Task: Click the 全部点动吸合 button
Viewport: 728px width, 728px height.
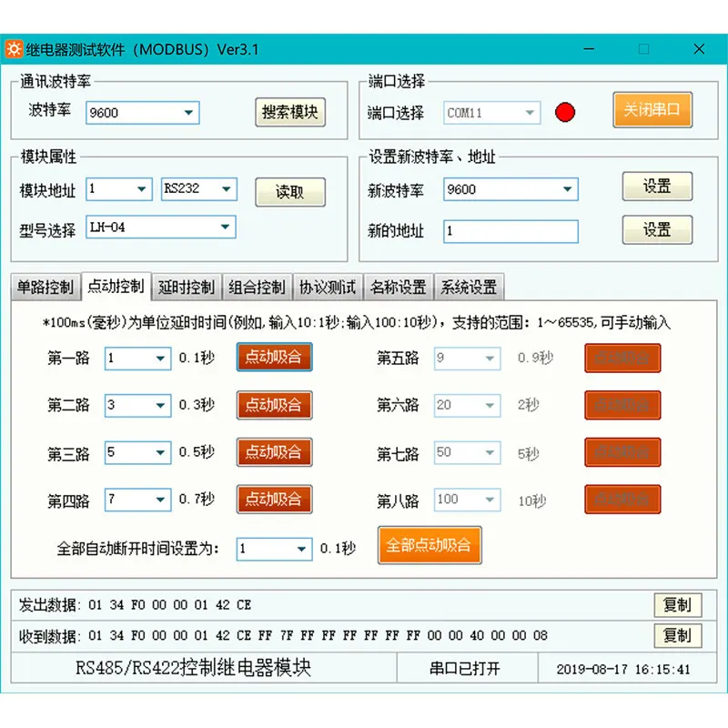Action: click(x=430, y=545)
